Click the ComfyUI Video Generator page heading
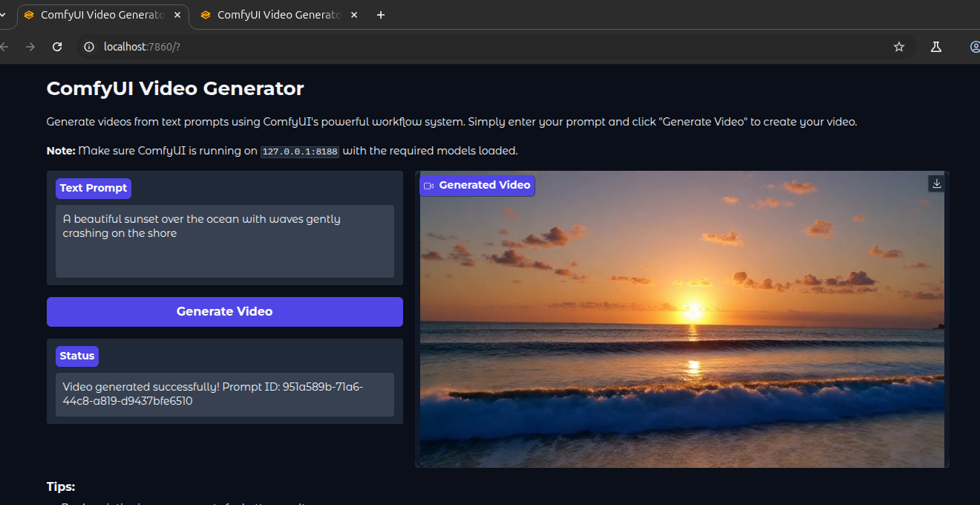 [175, 88]
